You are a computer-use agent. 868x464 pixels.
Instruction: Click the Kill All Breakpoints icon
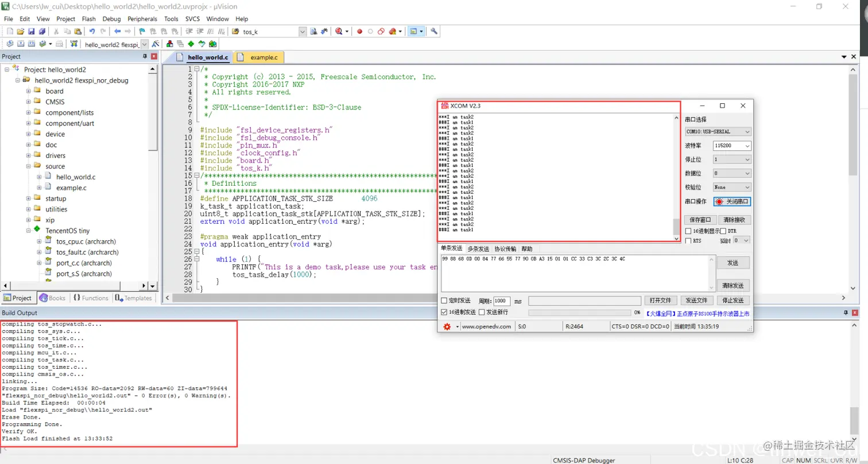(393, 32)
